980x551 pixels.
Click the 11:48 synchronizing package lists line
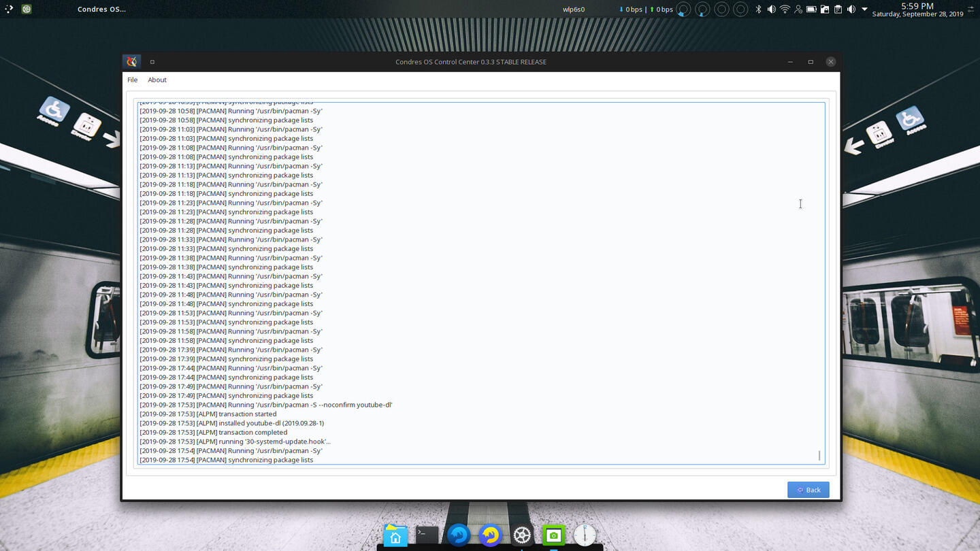point(226,303)
